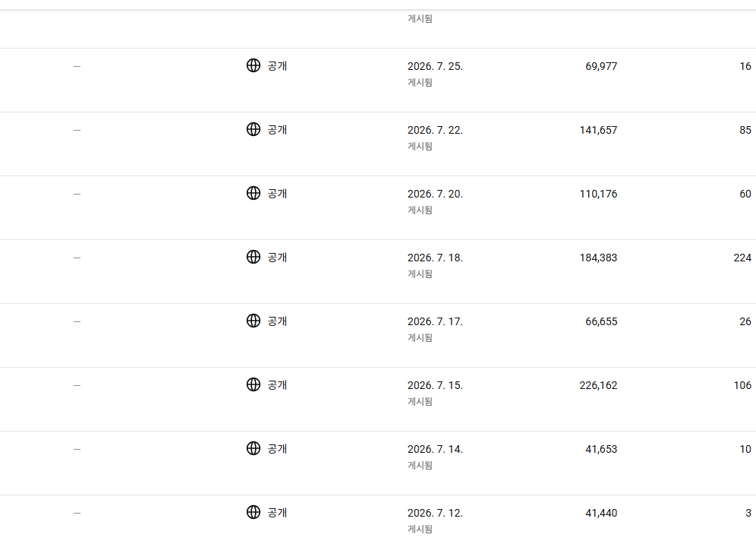Click the view count 184,383
Image resolution: width=756 pixels, height=547 pixels.
coord(598,258)
